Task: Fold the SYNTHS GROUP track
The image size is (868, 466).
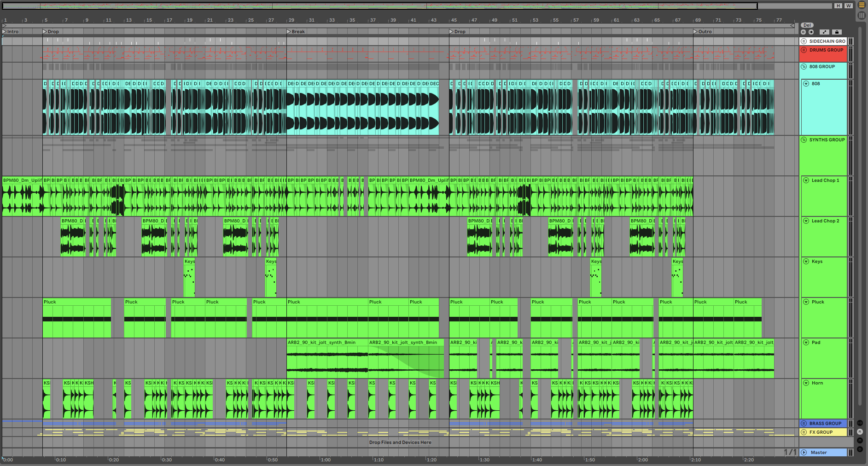Action: click(804, 140)
